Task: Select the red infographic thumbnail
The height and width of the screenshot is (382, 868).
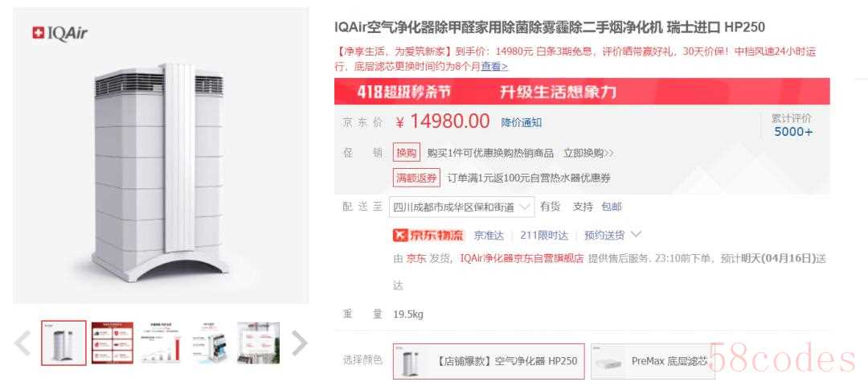Action: point(113,343)
